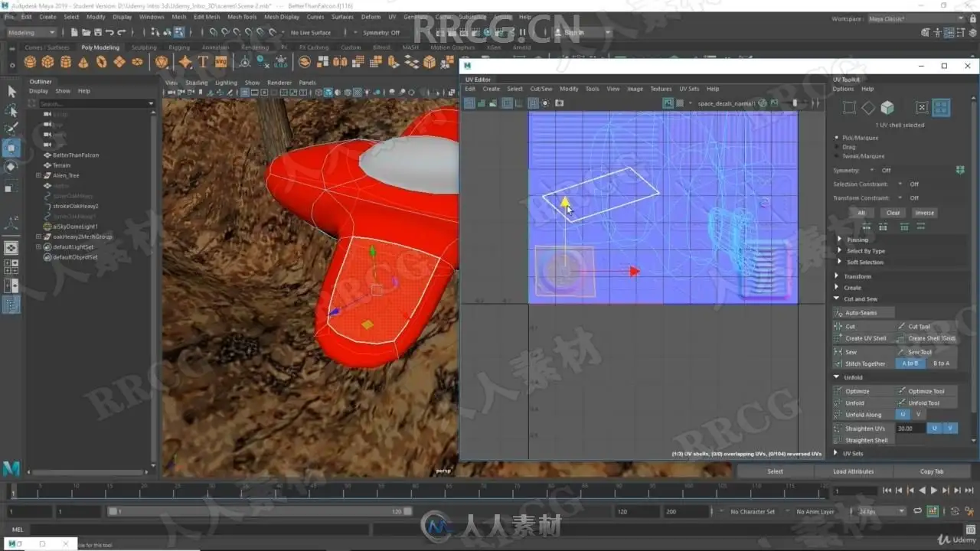This screenshot has height=551, width=980.
Task: Switch to the Rigging shelf tab
Action: pos(179,47)
